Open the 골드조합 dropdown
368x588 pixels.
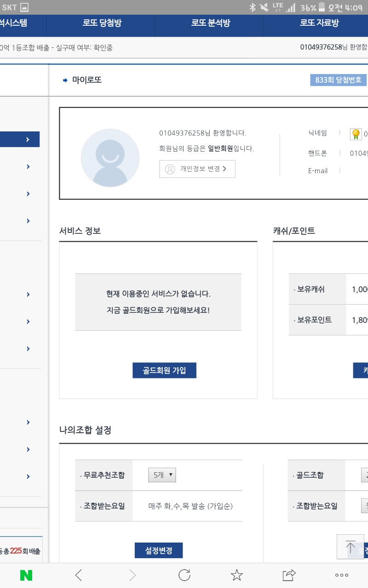364,475
